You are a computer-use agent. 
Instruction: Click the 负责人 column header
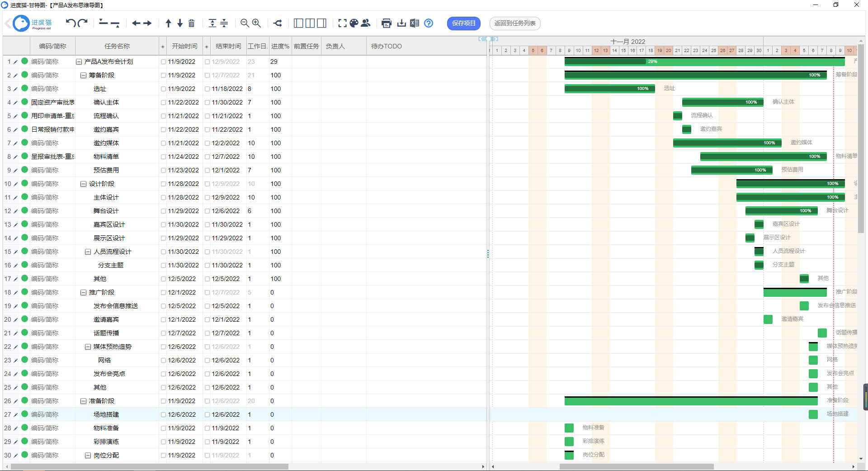(x=335, y=46)
